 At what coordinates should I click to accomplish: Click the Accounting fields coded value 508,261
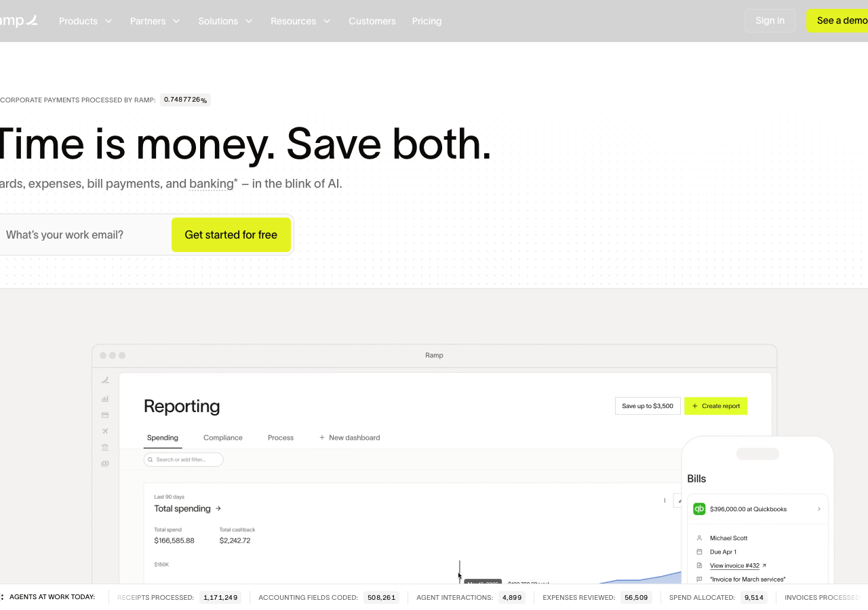point(381,598)
